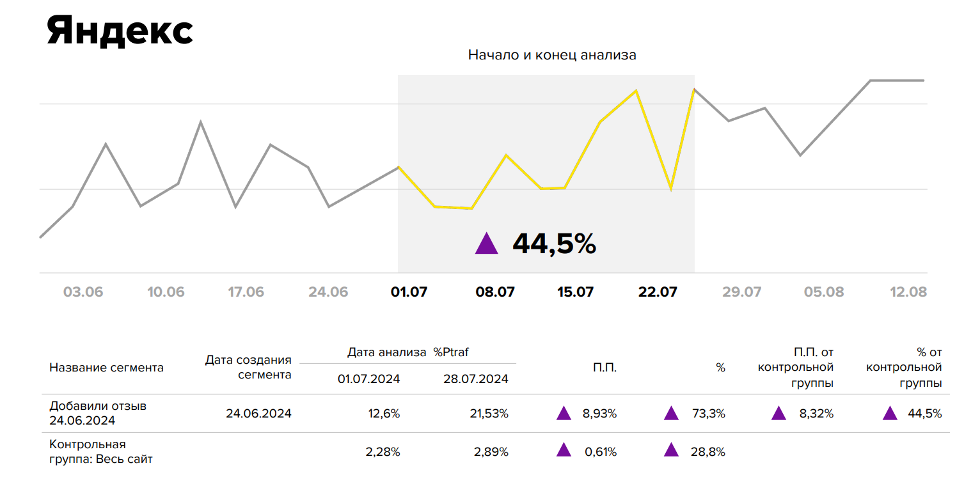Click the 03.06 axis date label
The width and height of the screenshot is (980, 500).
tap(83, 292)
